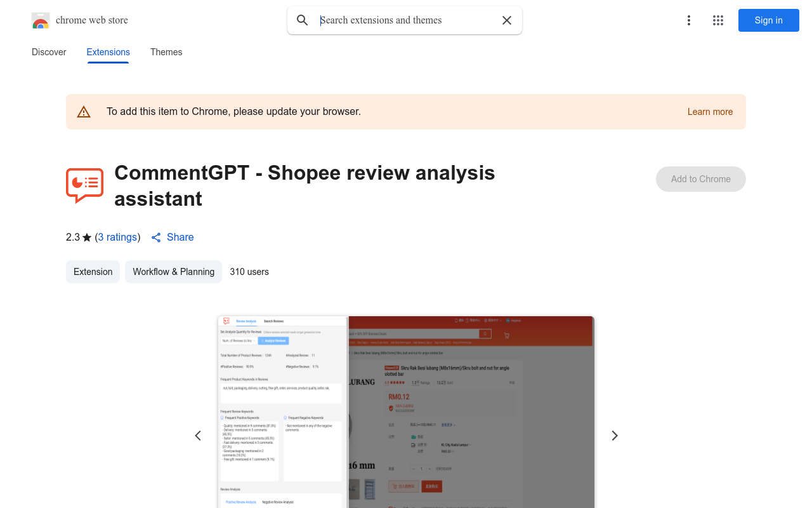Sign in to your account

[769, 20]
